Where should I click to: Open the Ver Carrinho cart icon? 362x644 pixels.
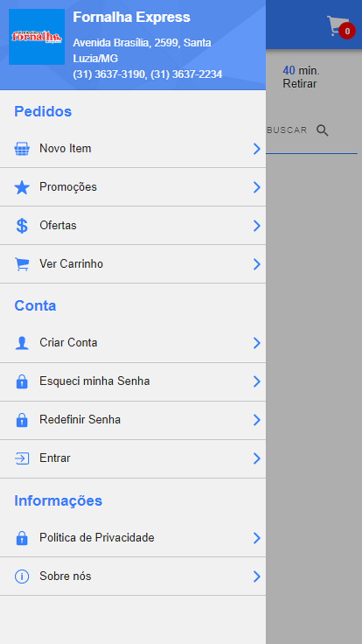tap(21, 264)
